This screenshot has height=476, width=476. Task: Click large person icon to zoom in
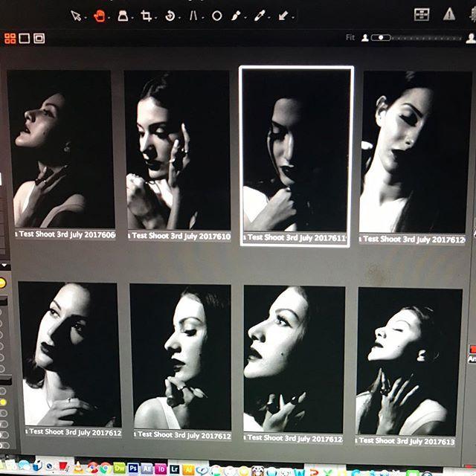[471, 38]
